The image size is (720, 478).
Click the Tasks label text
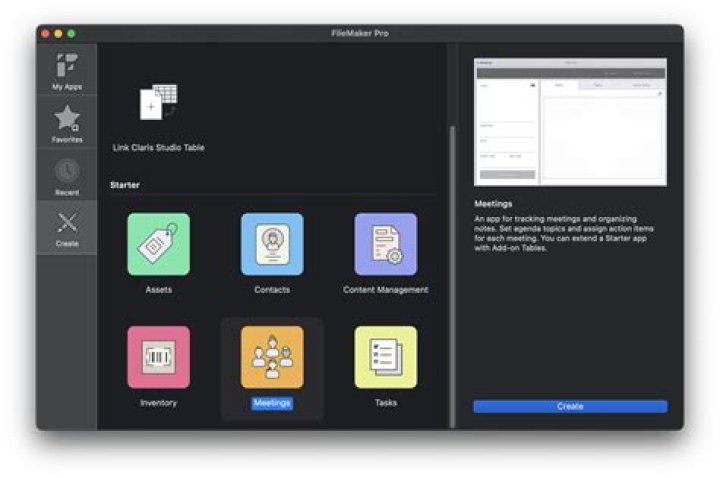click(x=386, y=403)
